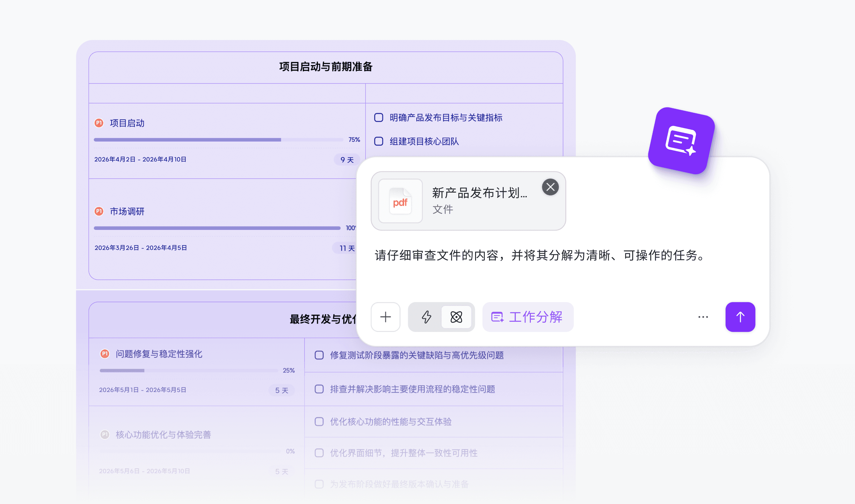Click the 市场调研 progress bar
The height and width of the screenshot is (504, 855).
pos(217,228)
